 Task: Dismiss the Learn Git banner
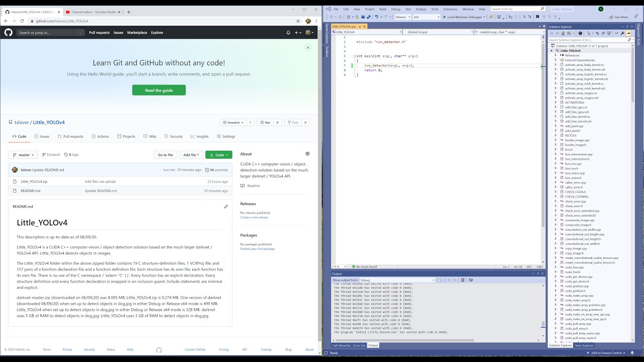coord(308,48)
